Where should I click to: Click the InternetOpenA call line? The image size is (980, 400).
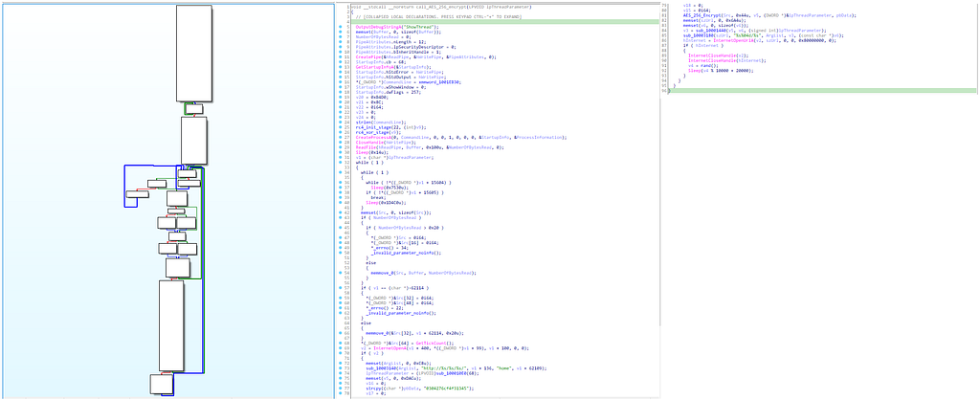point(445,348)
